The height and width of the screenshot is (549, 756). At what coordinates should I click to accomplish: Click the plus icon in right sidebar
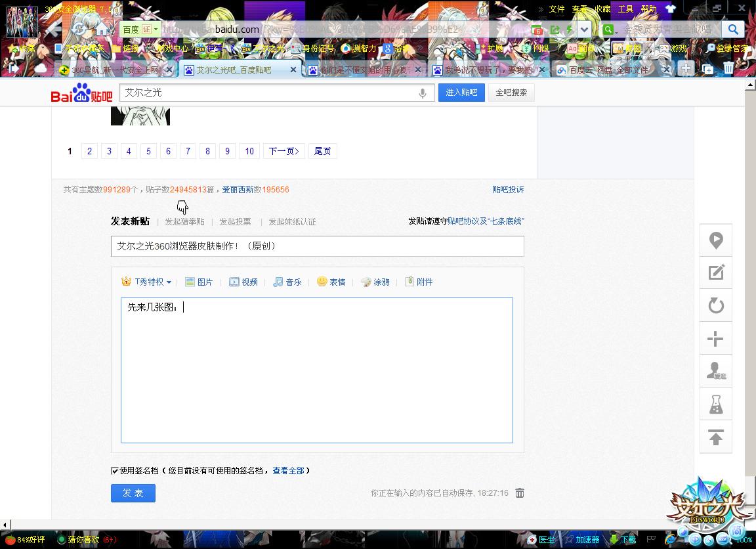pyautogui.click(x=716, y=339)
